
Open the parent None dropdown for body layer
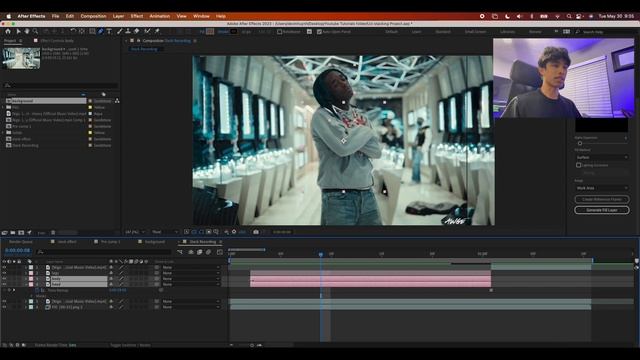click(191, 279)
